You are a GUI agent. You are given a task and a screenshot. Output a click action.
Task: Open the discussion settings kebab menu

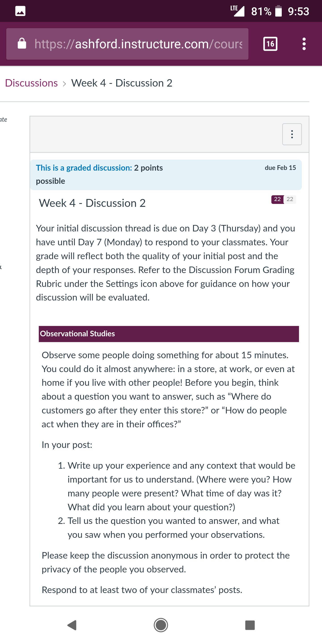pos(292,134)
